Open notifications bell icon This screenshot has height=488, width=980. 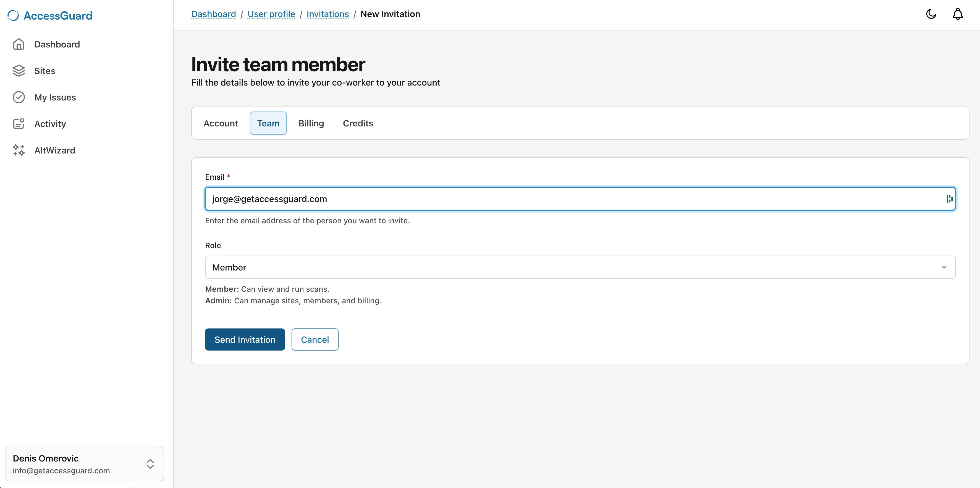click(x=958, y=14)
